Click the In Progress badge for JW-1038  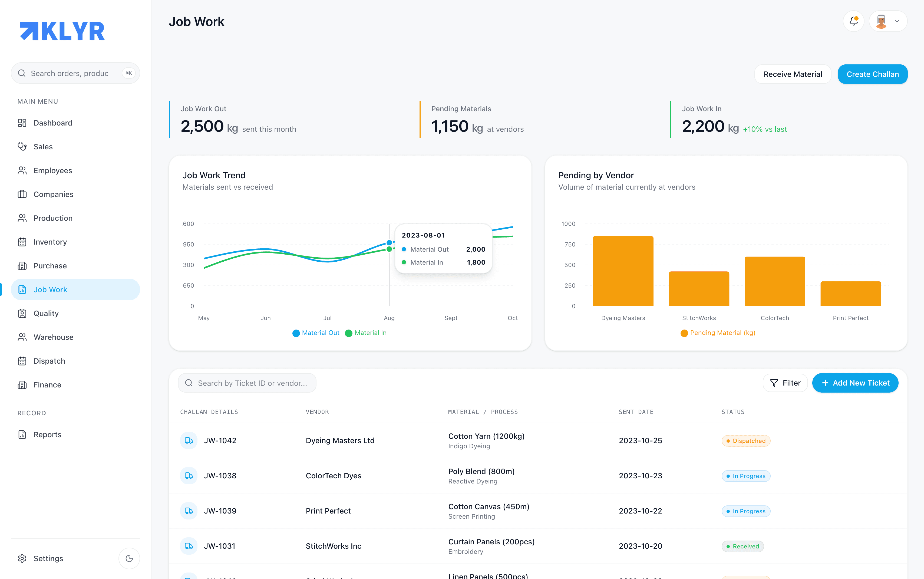click(x=746, y=476)
